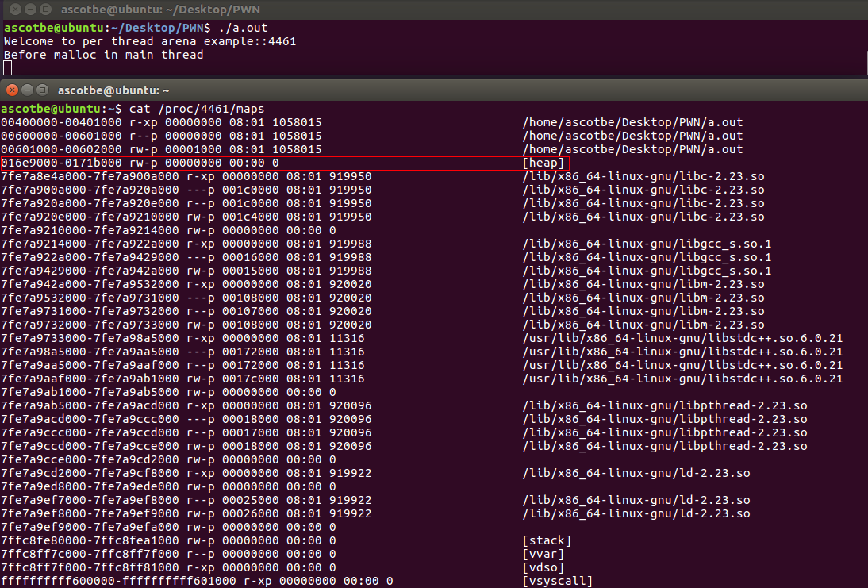Image resolution: width=868 pixels, height=588 pixels.
Task: Click the heap address range 016e9000-0171b000
Action: coord(61,163)
